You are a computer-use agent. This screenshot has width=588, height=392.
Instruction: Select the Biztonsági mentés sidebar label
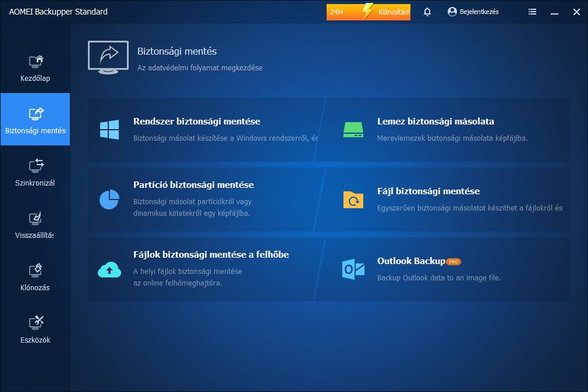pos(36,131)
